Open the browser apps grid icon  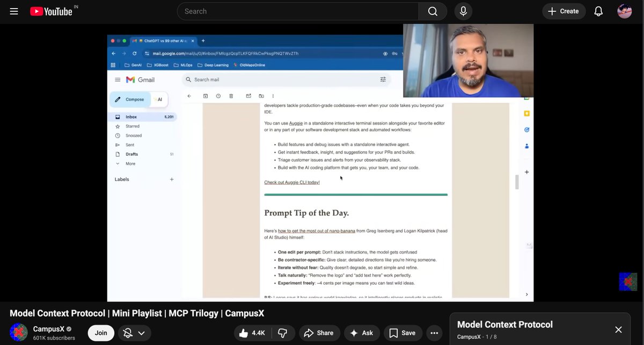pos(113,65)
